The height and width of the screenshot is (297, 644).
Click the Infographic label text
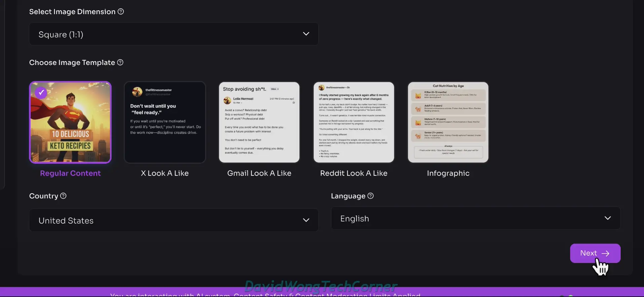[448, 173]
